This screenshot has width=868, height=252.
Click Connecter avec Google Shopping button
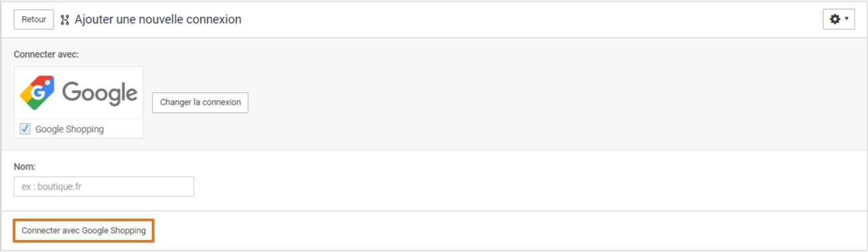click(x=84, y=231)
